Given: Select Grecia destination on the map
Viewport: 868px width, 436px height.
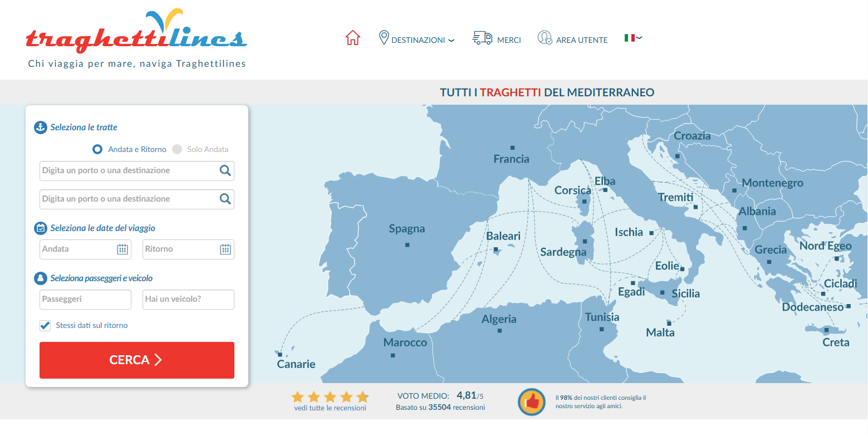Looking at the screenshot, I should click(771, 250).
